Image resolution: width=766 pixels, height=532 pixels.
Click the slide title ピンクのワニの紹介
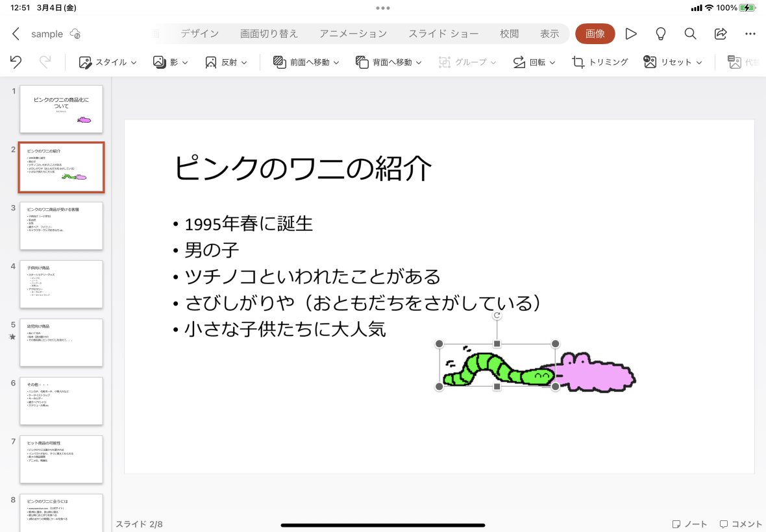(x=303, y=167)
